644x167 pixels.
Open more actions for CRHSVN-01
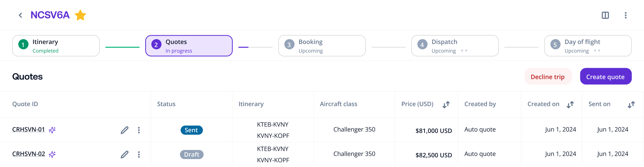(x=139, y=130)
